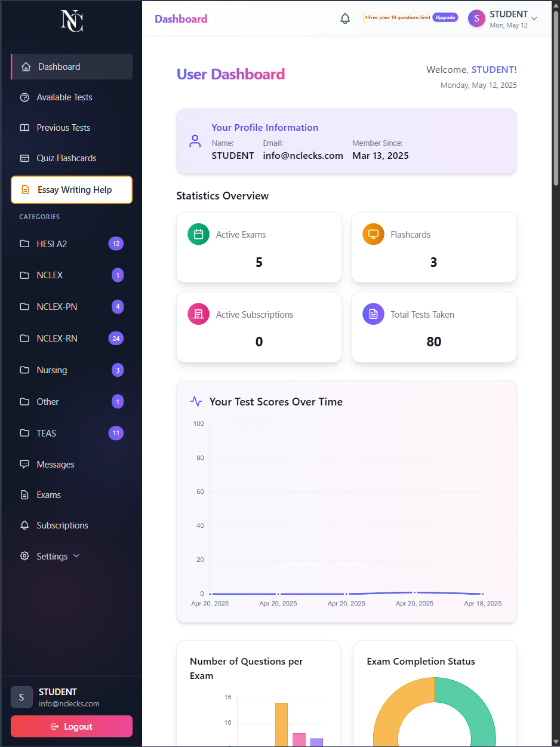Image resolution: width=560 pixels, height=747 pixels.
Task: Click the green Active Exams calendar icon
Action: (x=198, y=235)
